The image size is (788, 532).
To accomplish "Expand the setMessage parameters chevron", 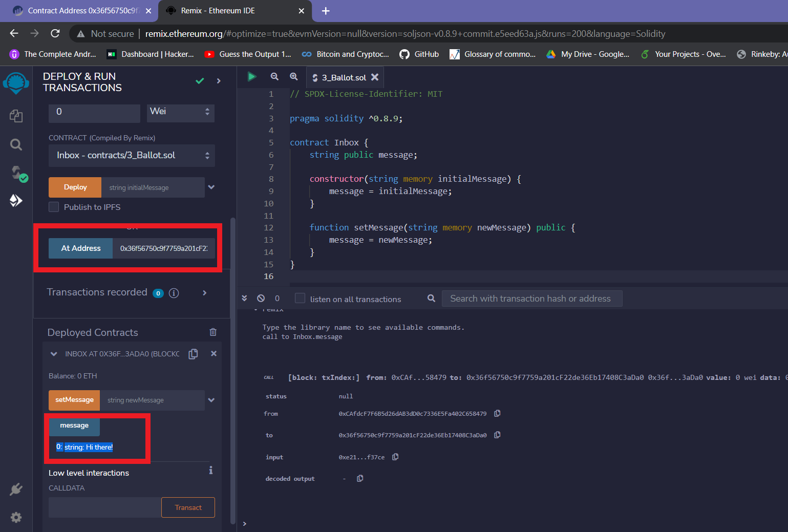I will point(211,400).
